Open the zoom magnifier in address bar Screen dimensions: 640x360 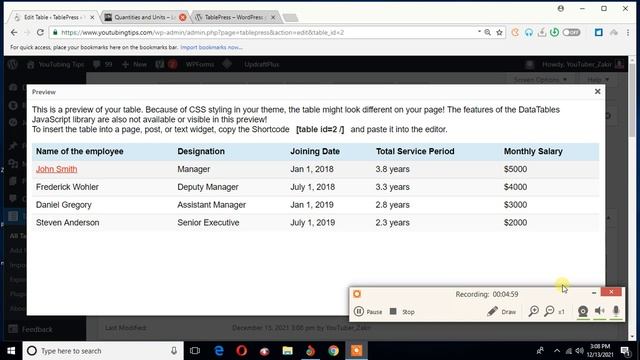487,32
